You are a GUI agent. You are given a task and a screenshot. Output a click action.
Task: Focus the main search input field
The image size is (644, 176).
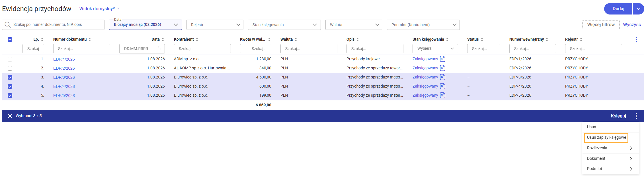tap(53, 25)
